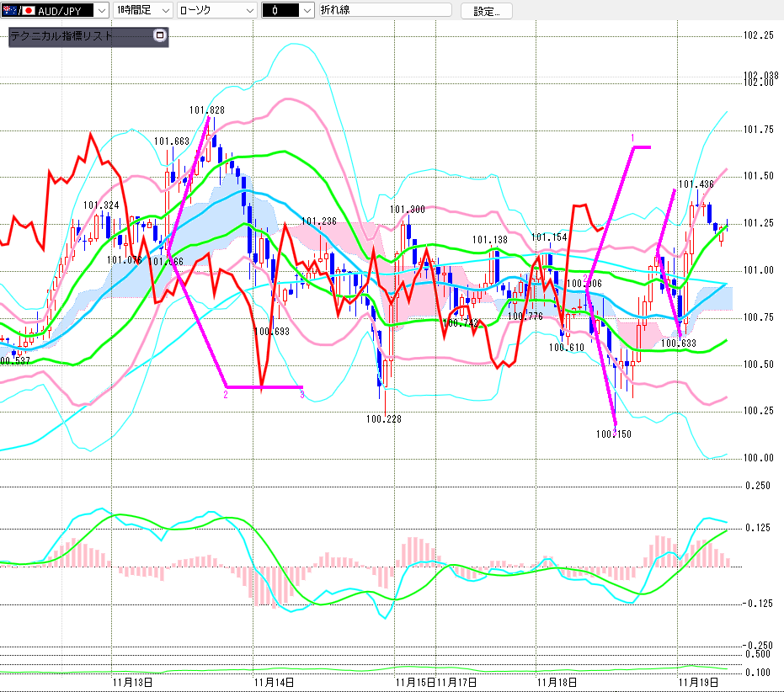Select the 101.828 high price label
784x692 pixels.
[x=206, y=110]
